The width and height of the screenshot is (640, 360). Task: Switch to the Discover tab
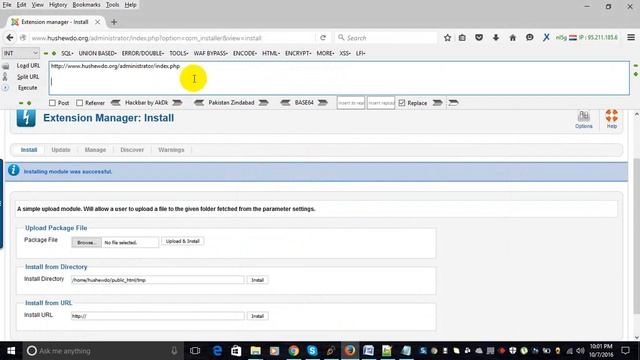coord(132,150)
